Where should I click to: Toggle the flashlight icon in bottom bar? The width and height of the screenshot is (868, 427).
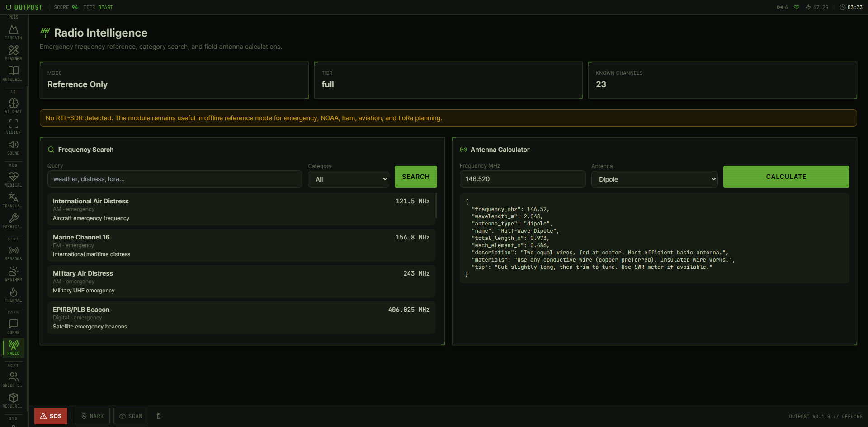coord(159,416)
